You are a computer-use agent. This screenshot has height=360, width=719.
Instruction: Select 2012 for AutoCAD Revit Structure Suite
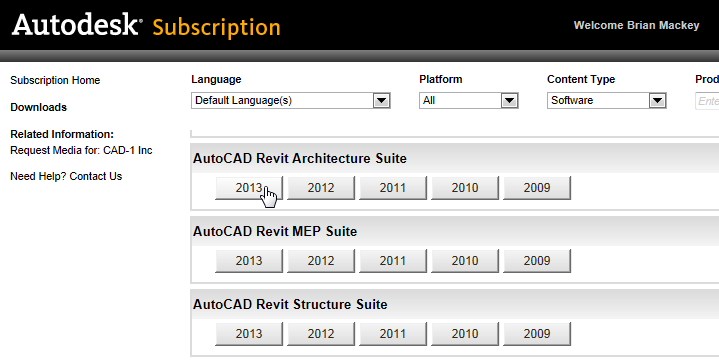(x=321, y=334)
